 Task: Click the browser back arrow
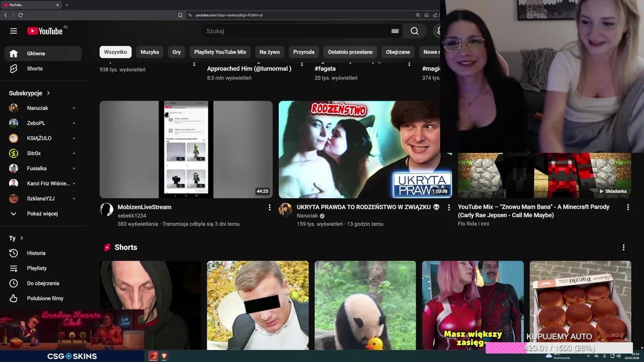coord(6,15)
